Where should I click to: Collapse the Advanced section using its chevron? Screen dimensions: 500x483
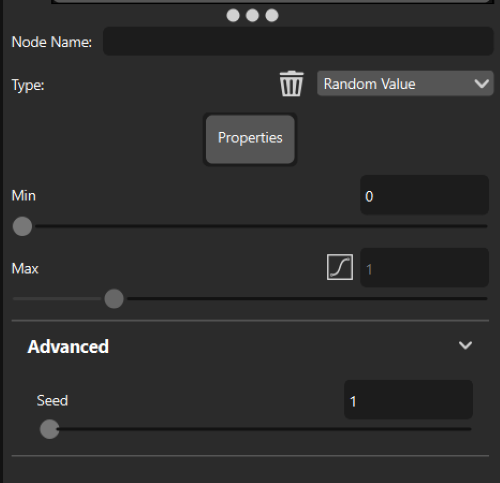click(465, 345)
